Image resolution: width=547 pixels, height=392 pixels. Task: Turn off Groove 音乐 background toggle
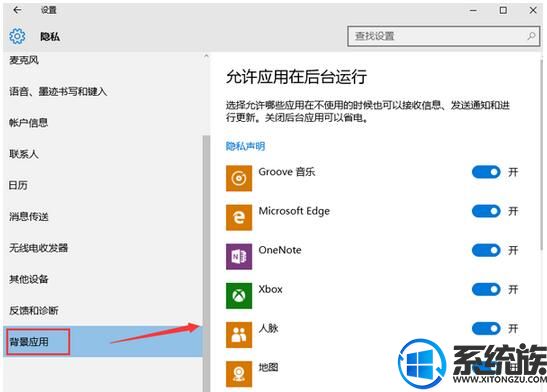coord(486,172)
